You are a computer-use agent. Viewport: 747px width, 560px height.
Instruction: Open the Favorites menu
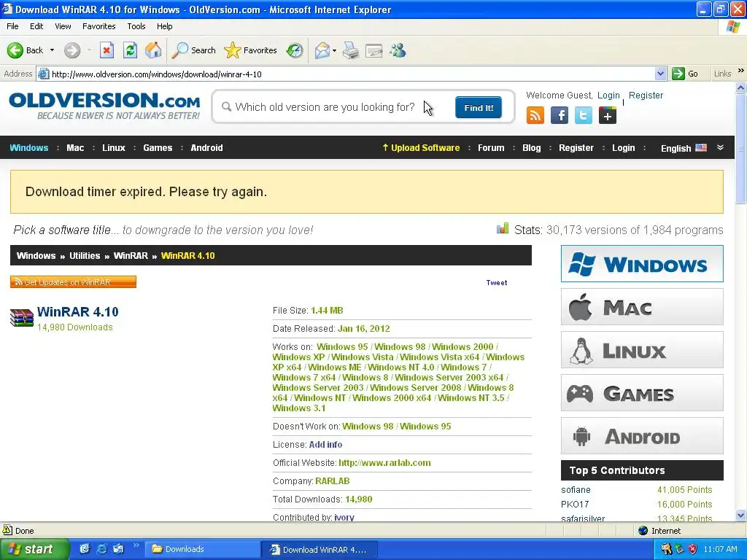(x=99, y=26)
